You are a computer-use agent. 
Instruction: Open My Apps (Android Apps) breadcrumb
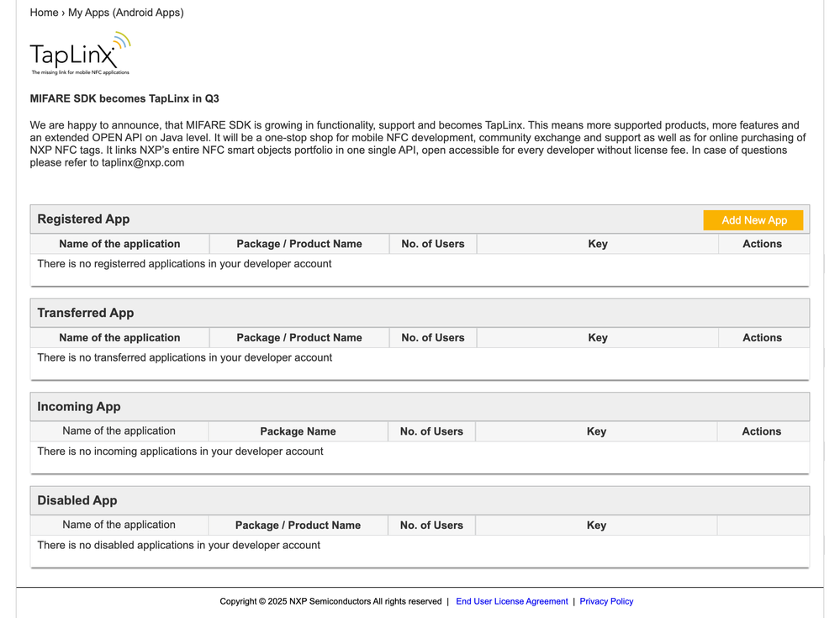[125, 13]
